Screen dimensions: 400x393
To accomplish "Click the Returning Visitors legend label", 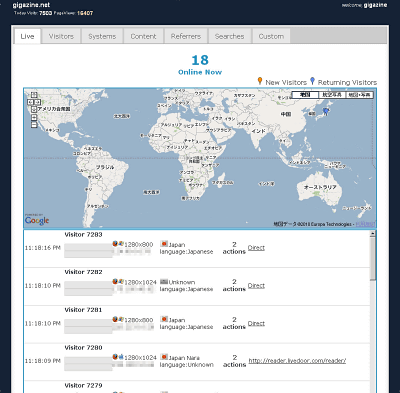I will click(347, 82).
